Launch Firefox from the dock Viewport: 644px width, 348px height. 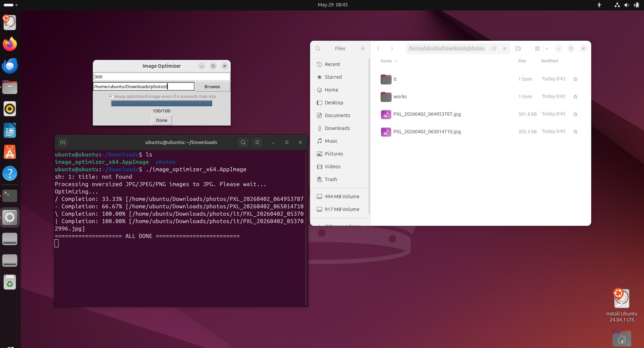click(x=10, y=44)
